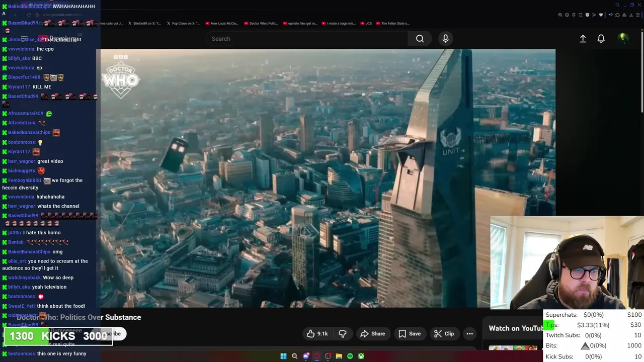This screenshot has height=362, width=644.
Task: Switch to the Pop Crave on X tab
Action: coord(183,23)
